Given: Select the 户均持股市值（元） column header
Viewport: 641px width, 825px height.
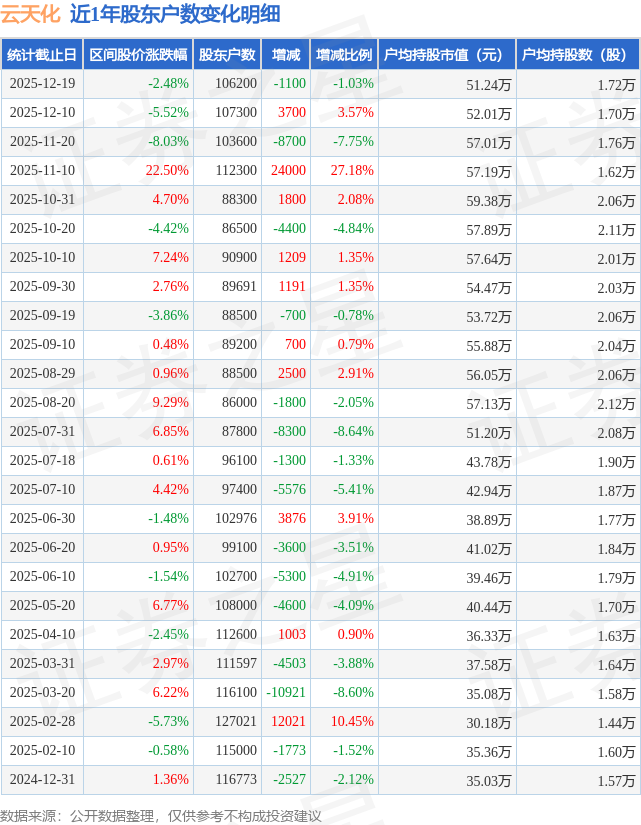Looking at the screenshot, I should (446, 55).
